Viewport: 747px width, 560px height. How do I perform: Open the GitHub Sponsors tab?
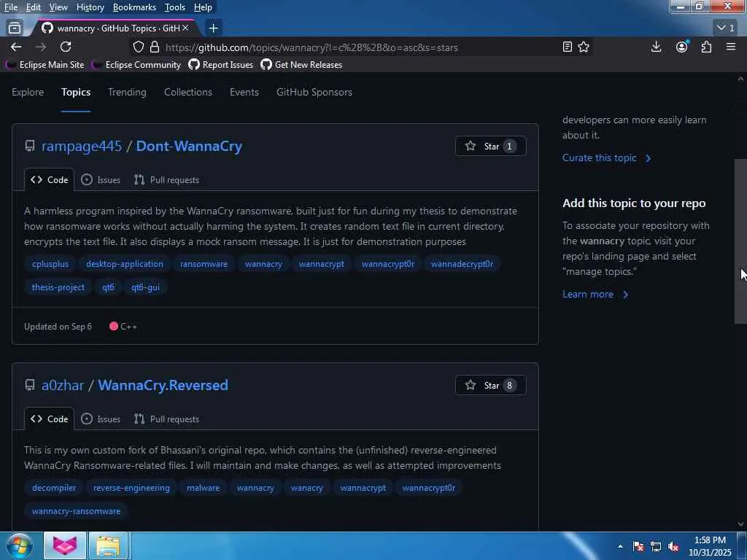click(x=314, y=92)
